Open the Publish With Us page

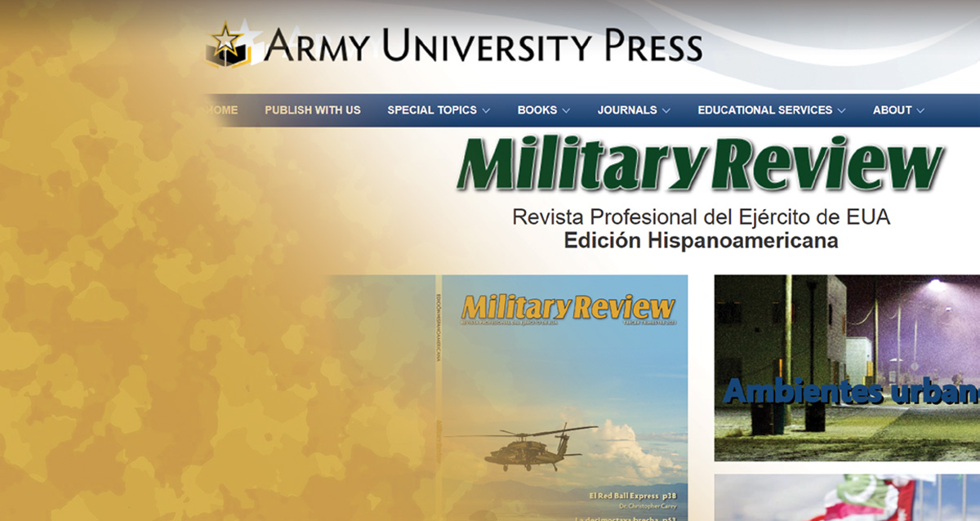313,109
